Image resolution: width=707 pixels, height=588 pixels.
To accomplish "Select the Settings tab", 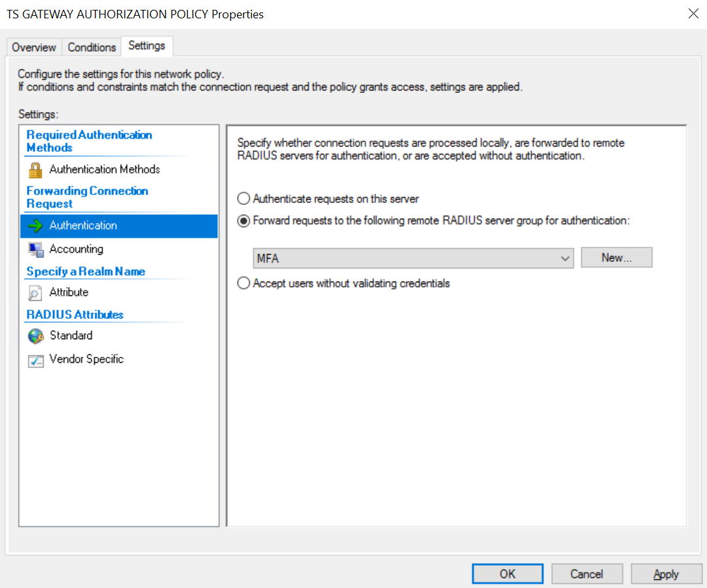I will 147,46.
